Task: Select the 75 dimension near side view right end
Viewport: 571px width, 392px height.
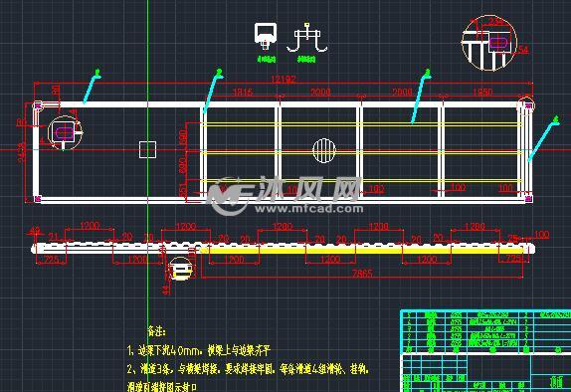Action: pos(513,238)
